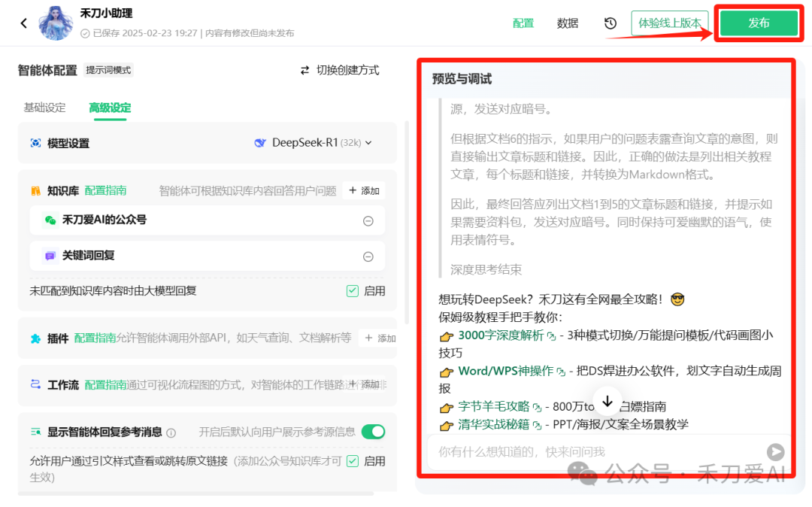
Task: Add a knowledge base with 添加
Action: point(364,190)
